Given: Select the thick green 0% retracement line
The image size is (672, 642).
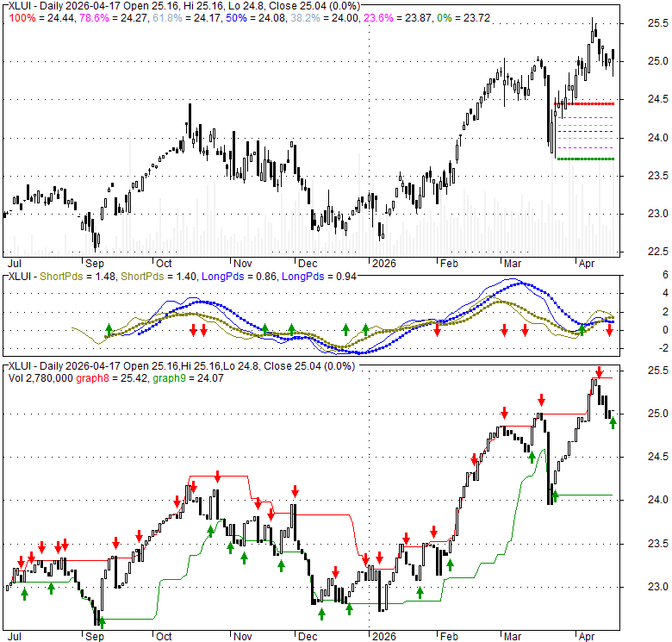Looking at the screenshot, I should (586, 159).
